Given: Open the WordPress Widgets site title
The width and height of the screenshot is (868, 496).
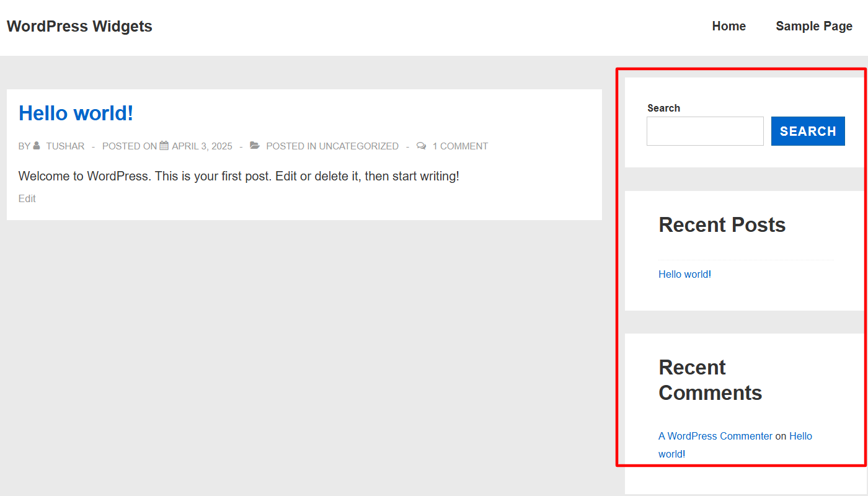Looking at the screenshot, I should (79, 27).
